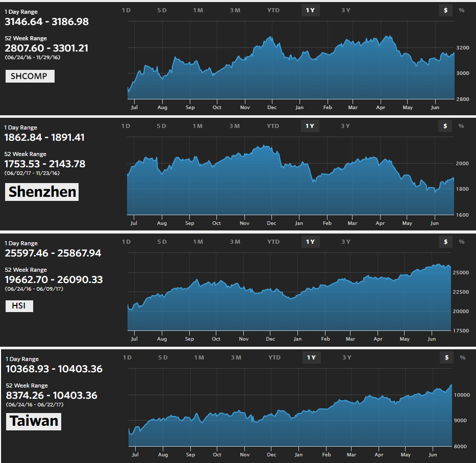Switch Taiwan chart to percent view
The image size is (476, 463).
463,357
